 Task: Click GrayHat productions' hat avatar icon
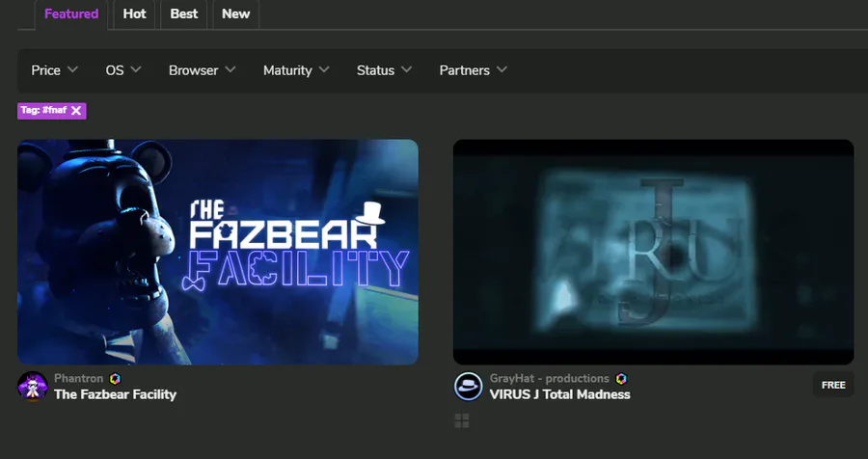[469, 386]
